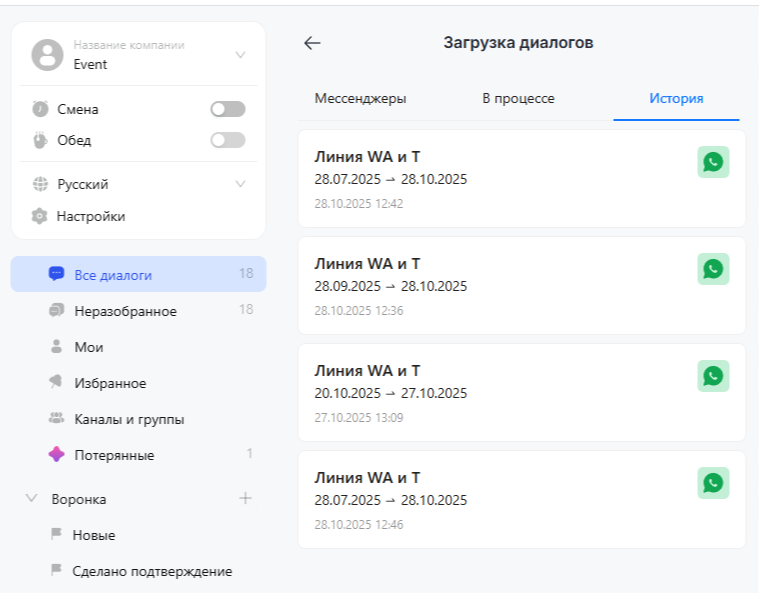The image size is (759, 593).
Task: Open Неразобранное dialogs list
Action: pyautogui.click(x=125, y=311)
